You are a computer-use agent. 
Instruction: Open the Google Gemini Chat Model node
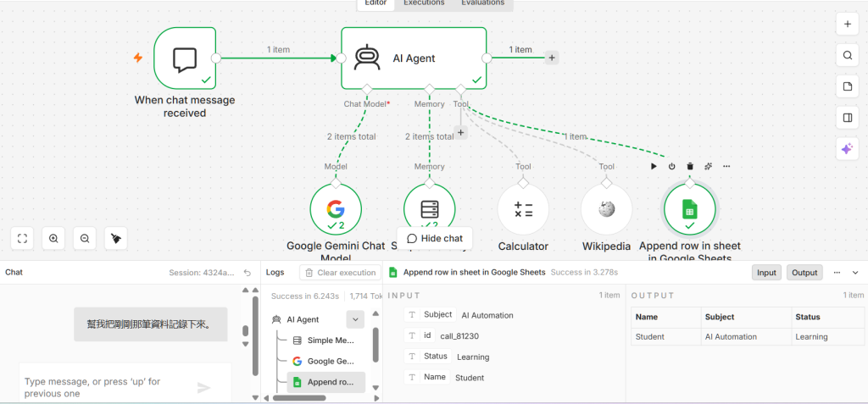(x=336, y=209)
